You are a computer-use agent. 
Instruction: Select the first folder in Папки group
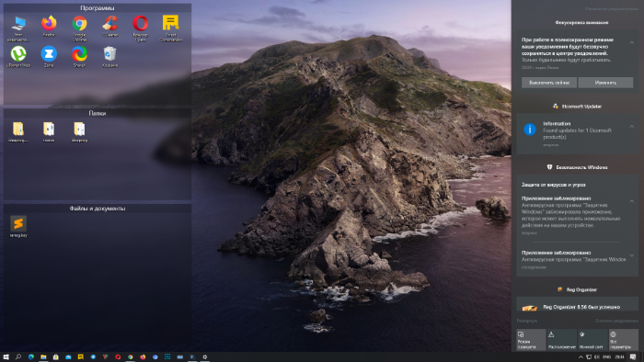tap(18, 131)
